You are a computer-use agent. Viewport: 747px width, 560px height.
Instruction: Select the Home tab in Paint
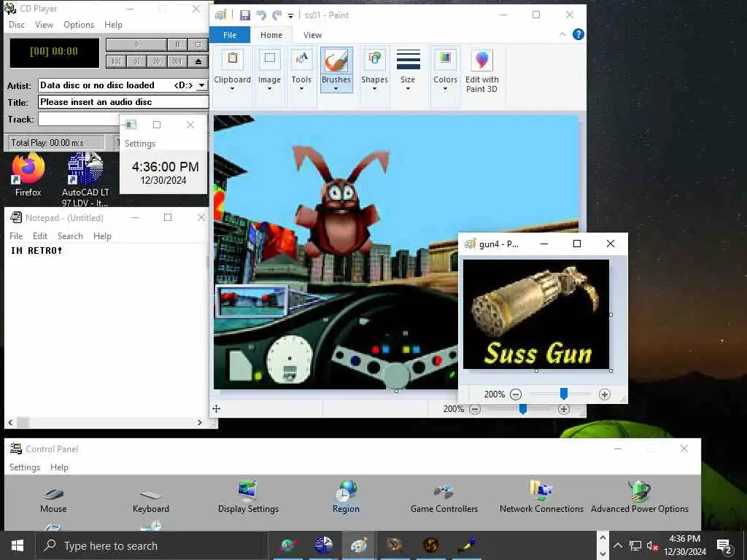pos(271,35)
